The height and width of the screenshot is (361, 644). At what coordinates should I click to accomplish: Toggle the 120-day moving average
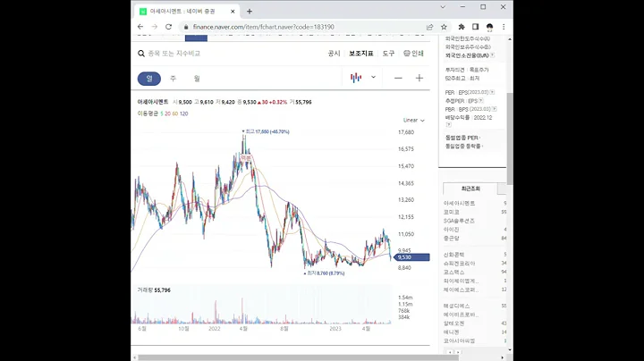183,113
